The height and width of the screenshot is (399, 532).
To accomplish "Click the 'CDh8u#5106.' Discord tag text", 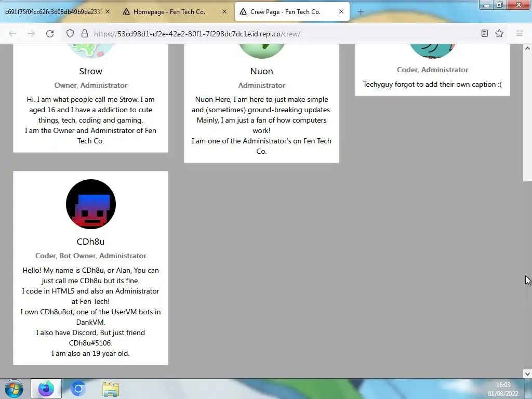I will 90,343.
